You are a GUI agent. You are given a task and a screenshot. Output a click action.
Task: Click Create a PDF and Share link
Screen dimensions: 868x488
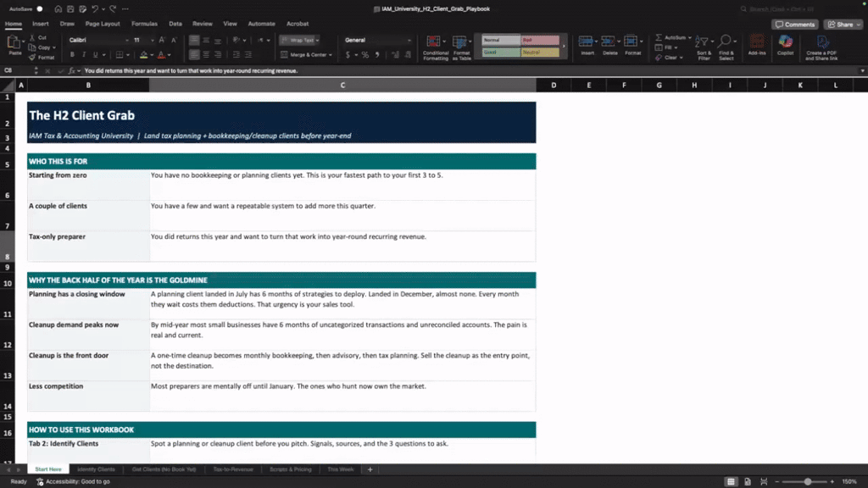821,47
